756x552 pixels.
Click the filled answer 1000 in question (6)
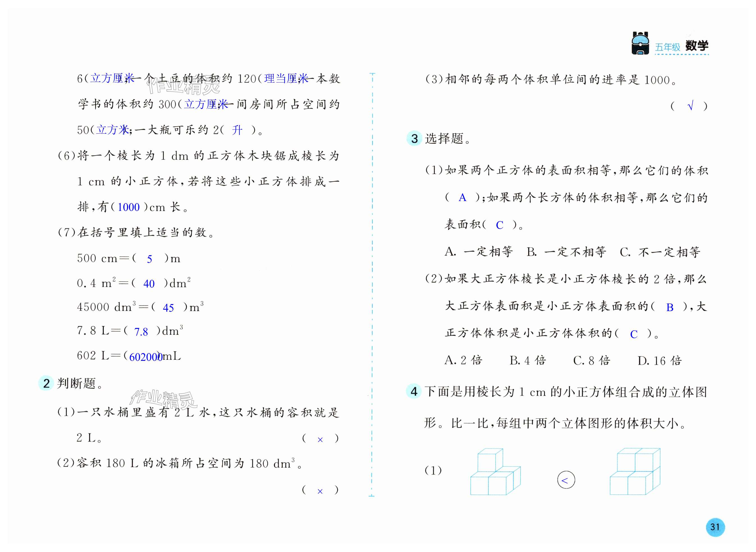pyautogui.click(x=128, y=207)
